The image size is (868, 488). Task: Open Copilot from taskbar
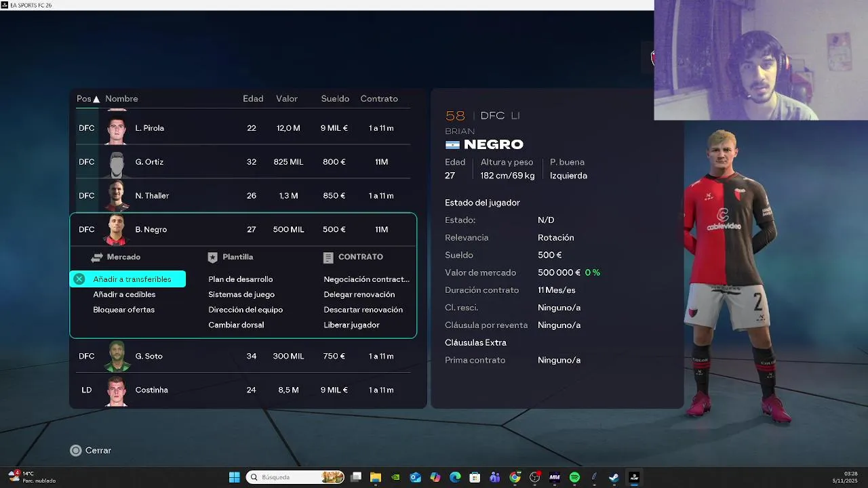(x=435, y=477)
